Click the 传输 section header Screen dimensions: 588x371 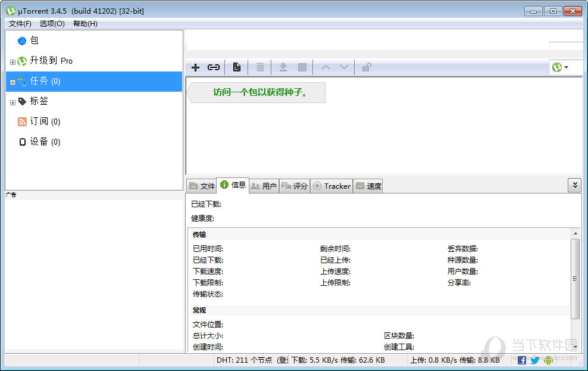pos(199,235)
